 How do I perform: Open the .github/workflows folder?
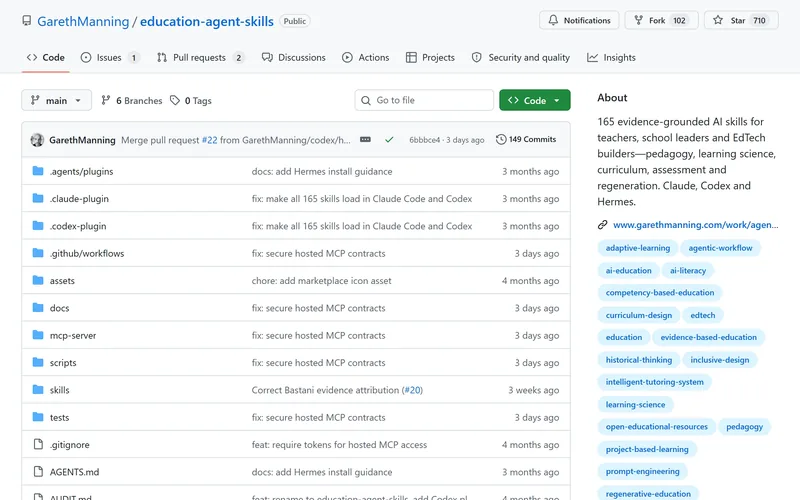click(x=87, y=253)
